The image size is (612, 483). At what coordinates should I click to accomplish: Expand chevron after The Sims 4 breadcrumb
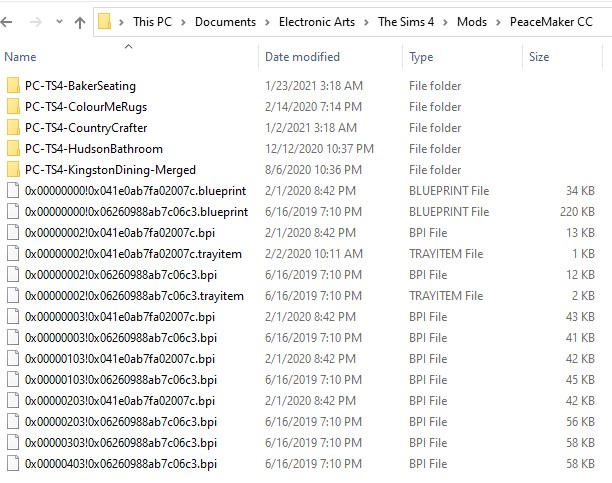(445, 22)
